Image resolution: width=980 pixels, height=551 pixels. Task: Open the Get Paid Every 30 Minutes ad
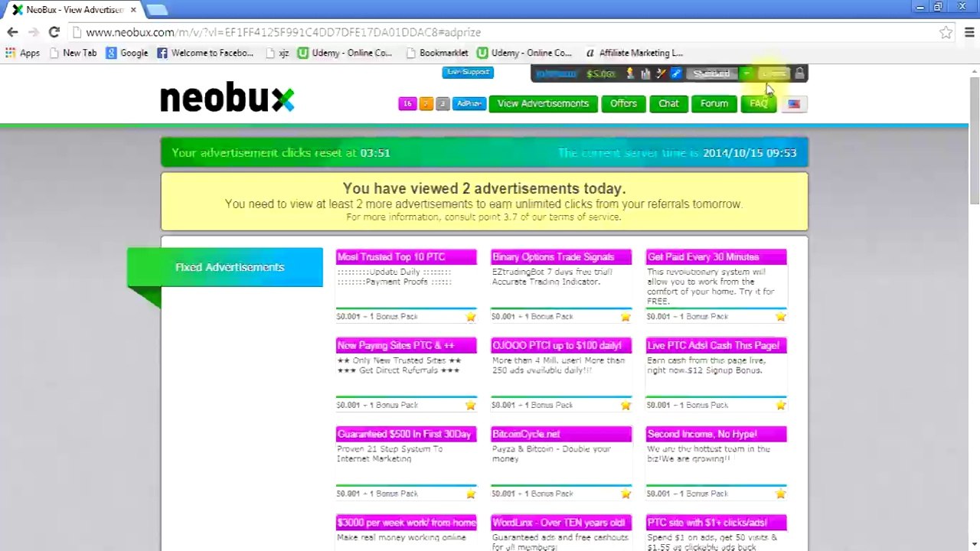(716, 256)
